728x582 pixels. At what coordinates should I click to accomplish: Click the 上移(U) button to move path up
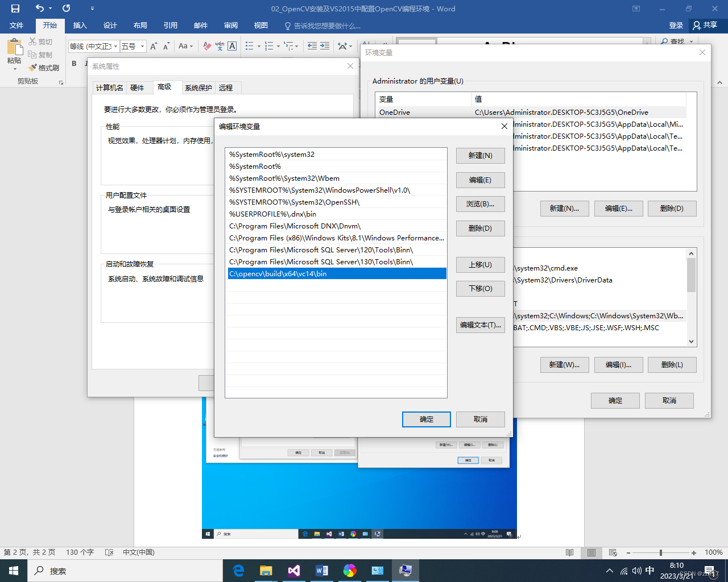479,264
